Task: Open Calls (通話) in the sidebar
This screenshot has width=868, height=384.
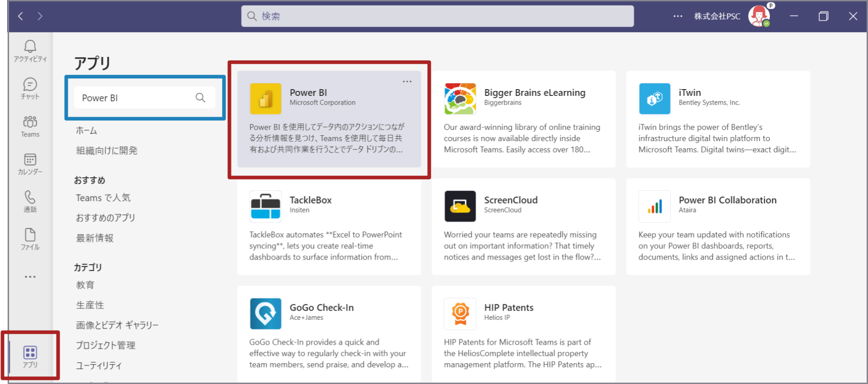Action: tap(30, 201)
